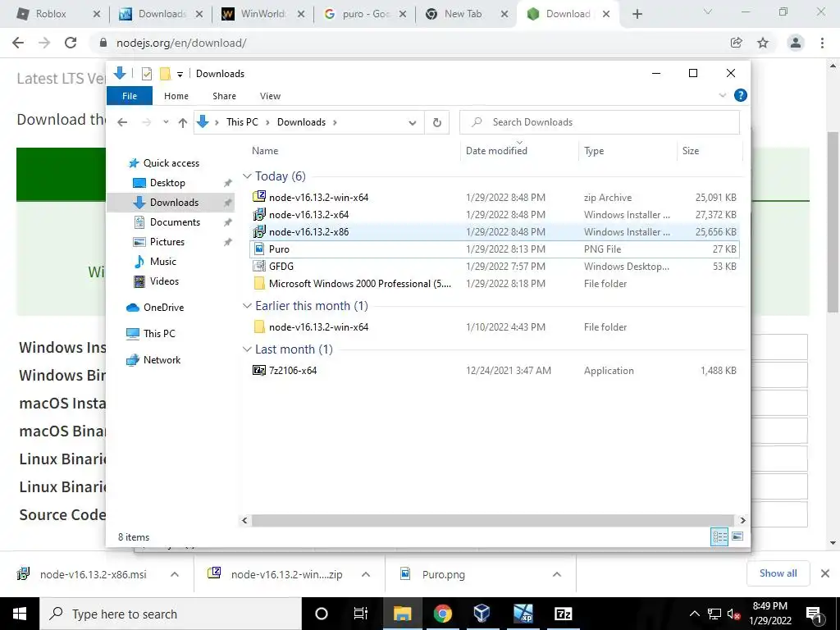Open the Chrome profile avatar menu
Image resolution: width=840 pixels, height=630 pixels.
pos(796,43)
